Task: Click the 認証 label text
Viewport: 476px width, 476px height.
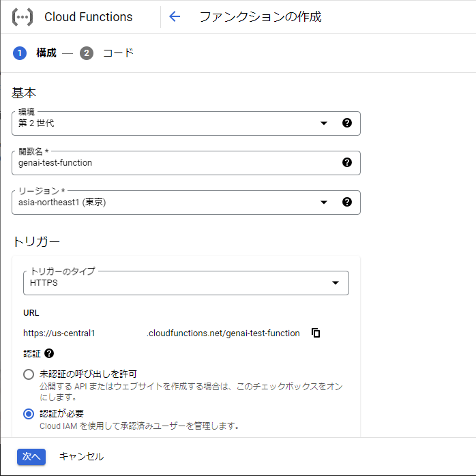Action: tap(32, 354)
